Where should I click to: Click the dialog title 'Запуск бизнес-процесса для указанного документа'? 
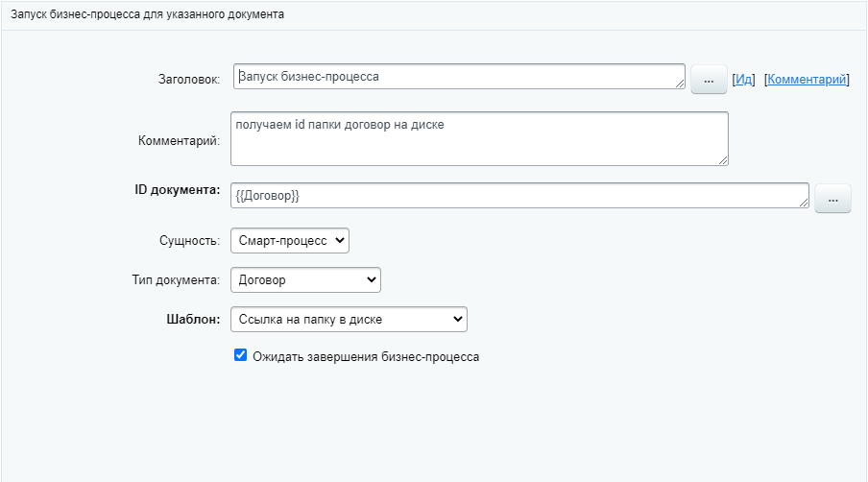click(x=147, y=15)
